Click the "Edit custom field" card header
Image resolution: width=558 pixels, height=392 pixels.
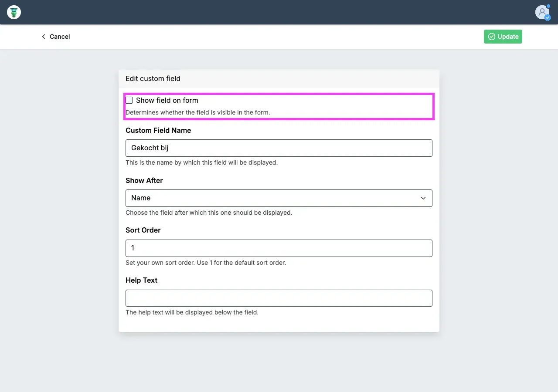153,79
